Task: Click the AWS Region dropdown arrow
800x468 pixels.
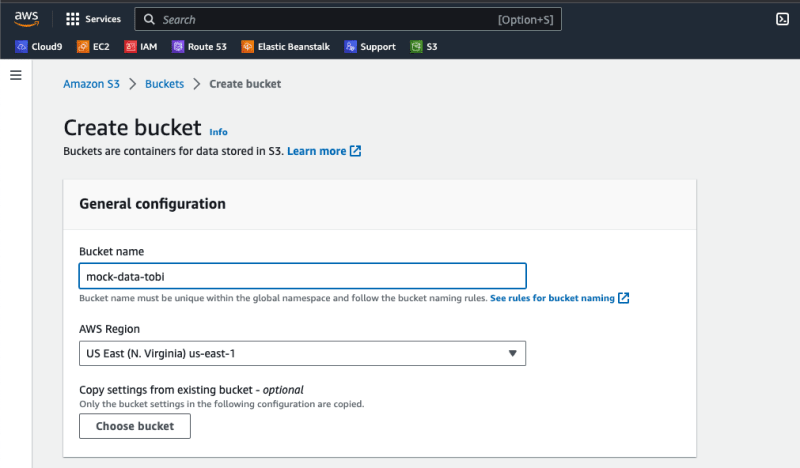Action: [512, 353]
